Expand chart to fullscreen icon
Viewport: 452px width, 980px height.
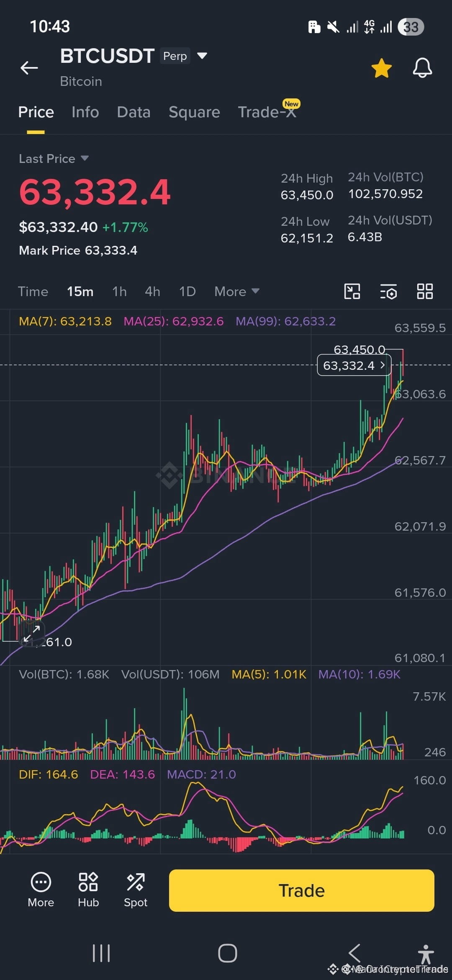point(31,634)
